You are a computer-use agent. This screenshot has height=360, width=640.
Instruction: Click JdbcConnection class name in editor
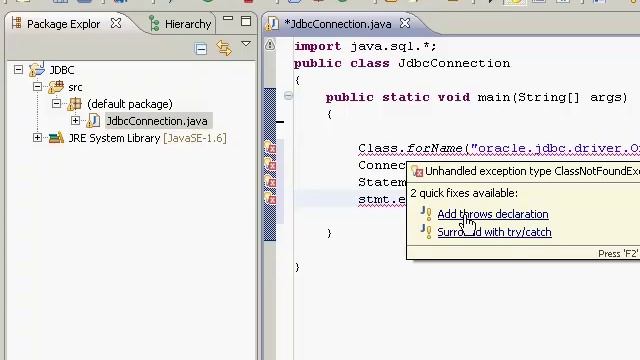(454, 63)
